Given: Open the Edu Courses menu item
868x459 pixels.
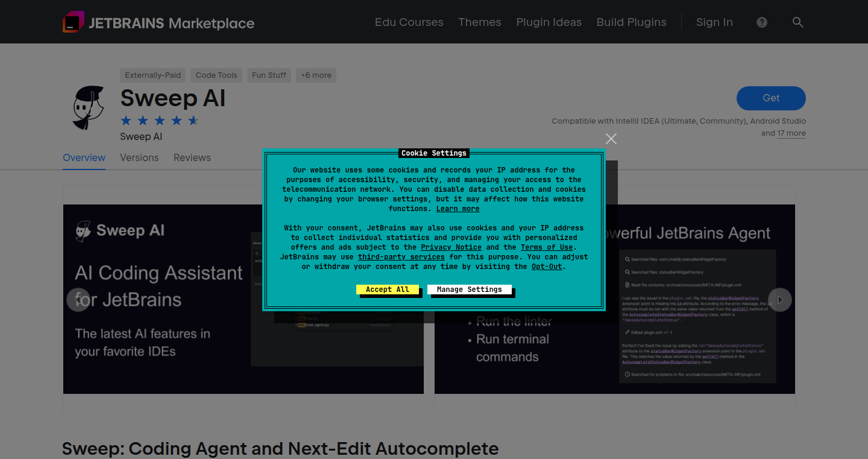Looking at the screenshot, I should pyautogui.click(x=409, y=22).
